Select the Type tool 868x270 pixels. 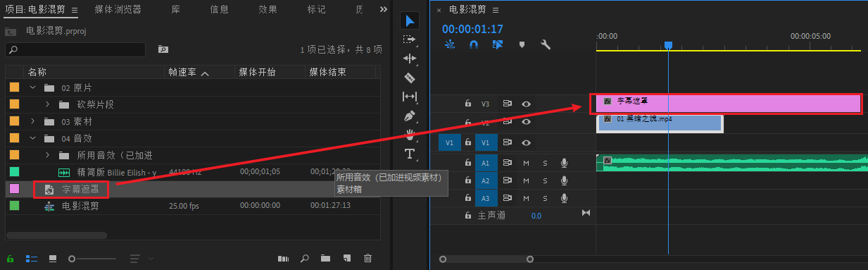(410, 154)
